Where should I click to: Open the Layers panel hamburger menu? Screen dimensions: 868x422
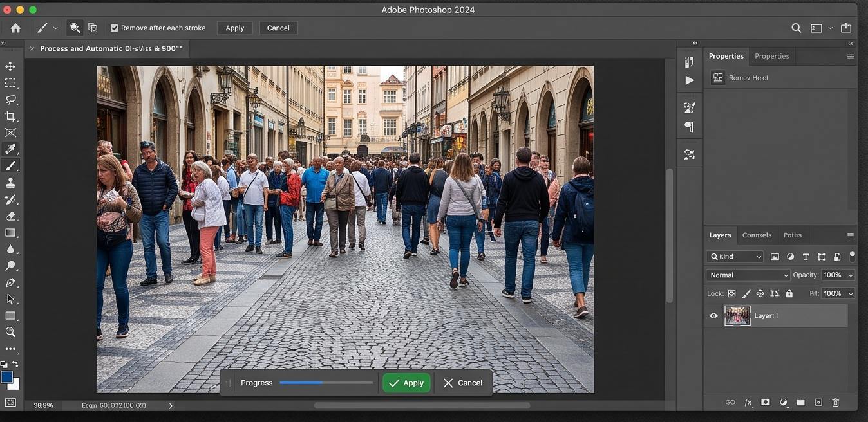coord(851,235)
